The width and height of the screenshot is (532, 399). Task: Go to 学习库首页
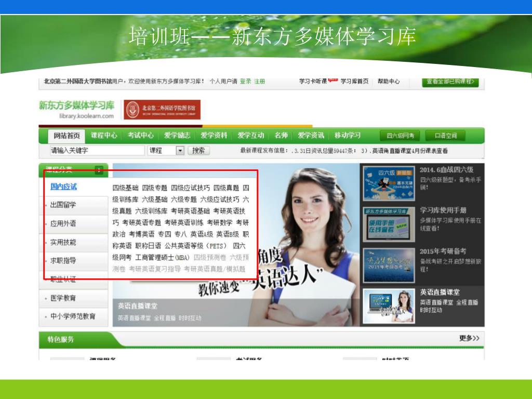[x=354, y=81]
